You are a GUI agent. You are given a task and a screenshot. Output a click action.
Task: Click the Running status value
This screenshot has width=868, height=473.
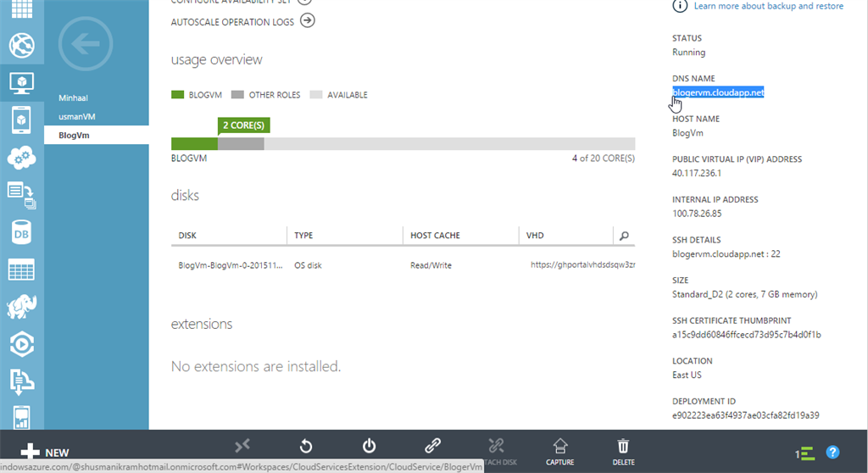[688, 52]
